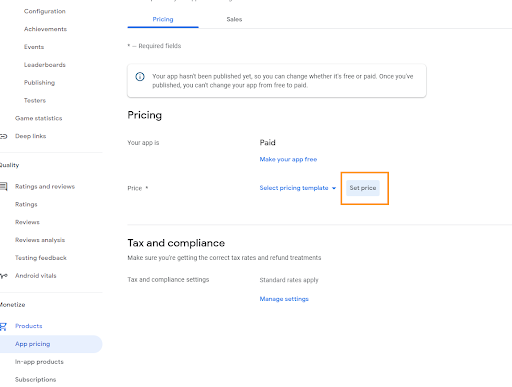The height and width of the screenshot is (387, 512).
Task: Open In-app products in the sidebar
Action: (39, 362)
